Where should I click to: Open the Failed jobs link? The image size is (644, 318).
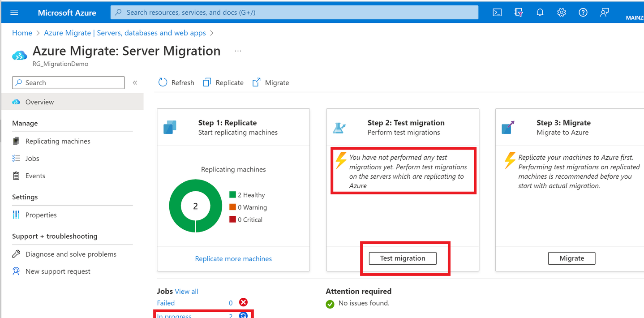[166, 303]
